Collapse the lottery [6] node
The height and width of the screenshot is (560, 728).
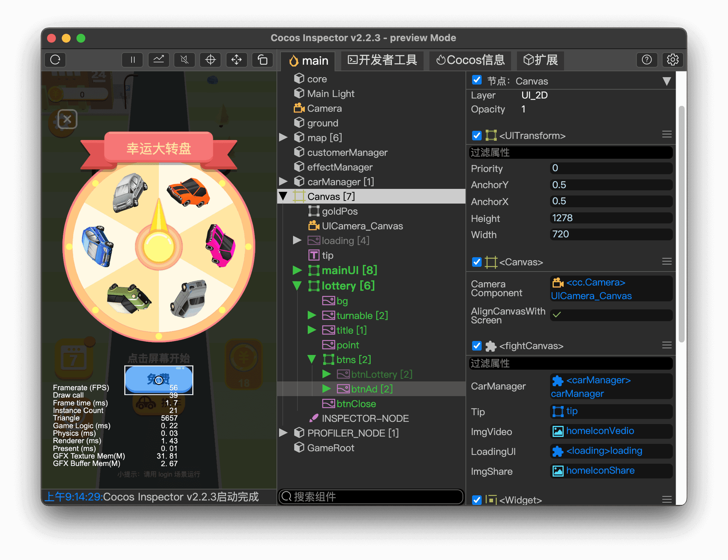point(297,286)
